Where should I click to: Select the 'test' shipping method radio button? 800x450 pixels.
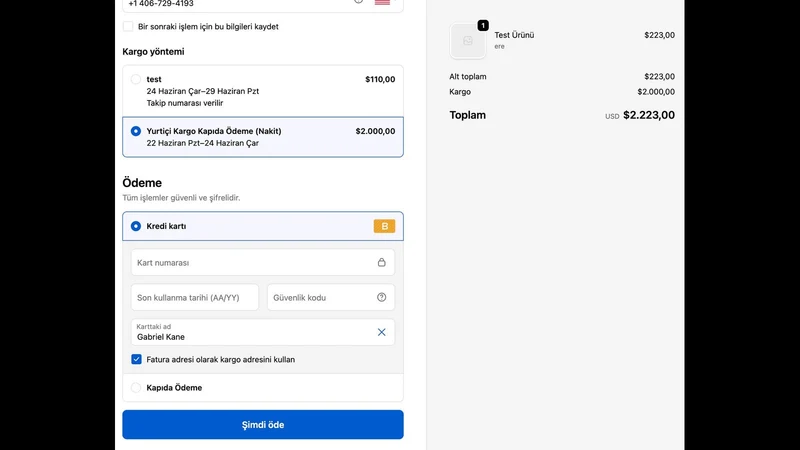(x=136, y=79)
